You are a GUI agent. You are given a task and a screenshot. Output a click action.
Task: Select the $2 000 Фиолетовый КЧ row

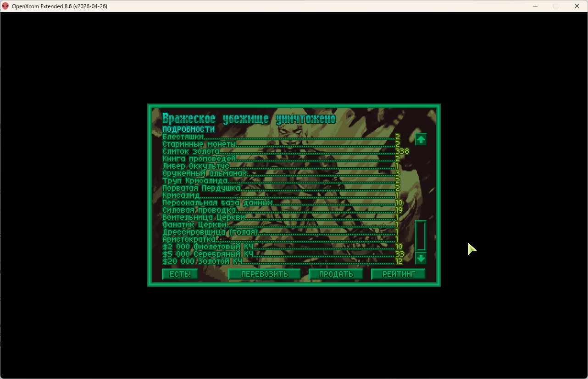(x=286, y=247)
